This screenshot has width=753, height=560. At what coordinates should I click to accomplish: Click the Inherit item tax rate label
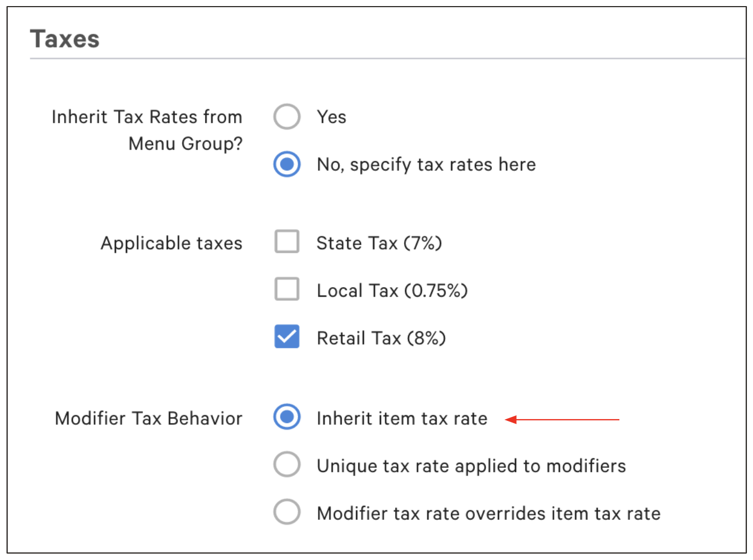pyautogui.click(x=402, y=418)
